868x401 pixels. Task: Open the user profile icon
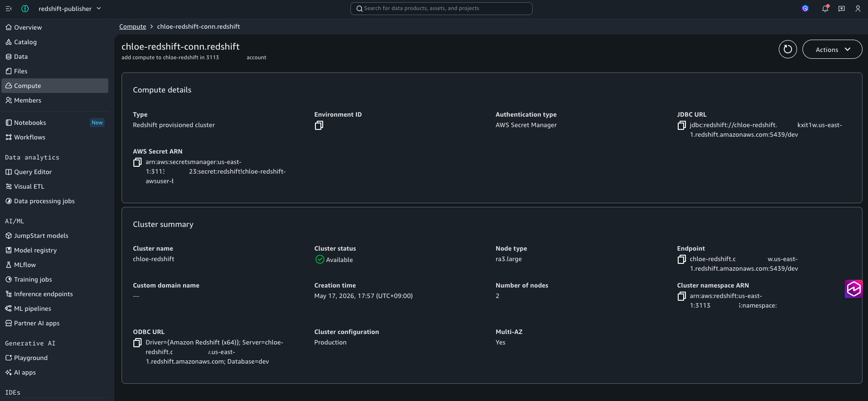[858, 9]
